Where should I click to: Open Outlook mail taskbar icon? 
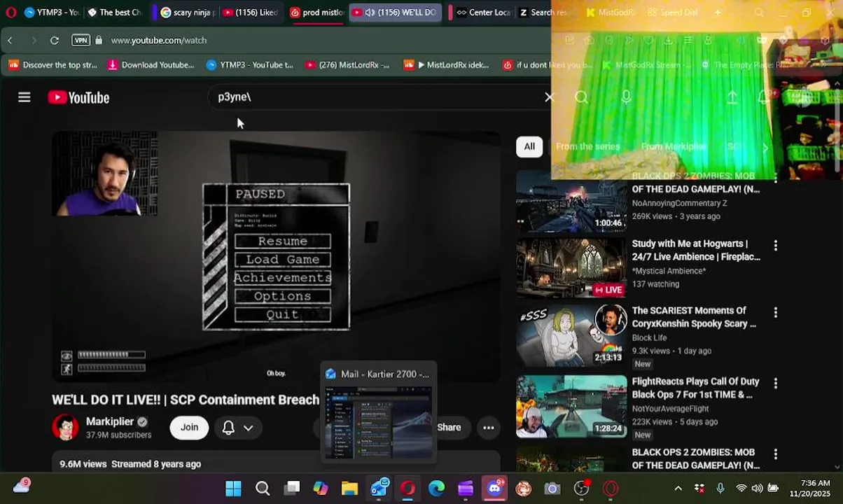379,488
